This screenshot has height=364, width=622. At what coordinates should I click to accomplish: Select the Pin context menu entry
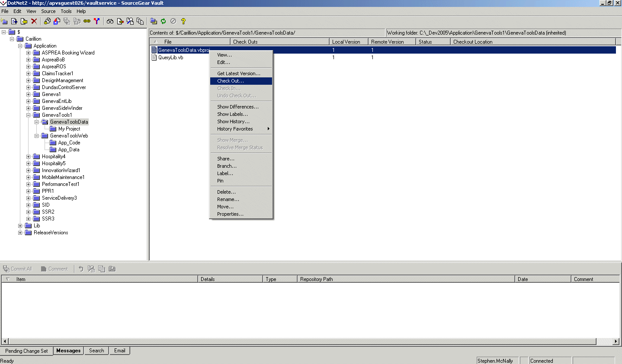[241, 181]
